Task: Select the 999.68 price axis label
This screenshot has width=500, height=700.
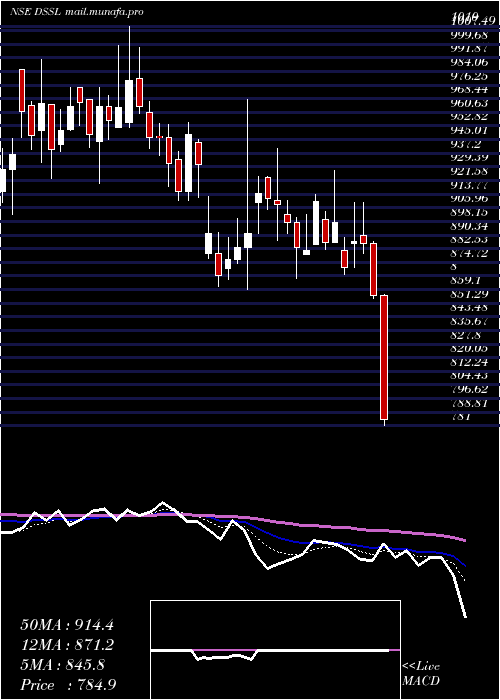Action: click(x=470, y=35)
